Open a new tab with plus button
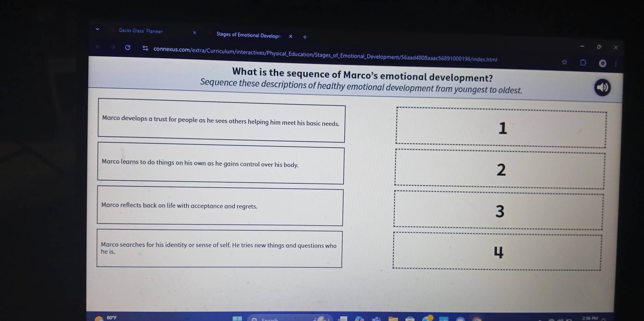 pos(305,37)
